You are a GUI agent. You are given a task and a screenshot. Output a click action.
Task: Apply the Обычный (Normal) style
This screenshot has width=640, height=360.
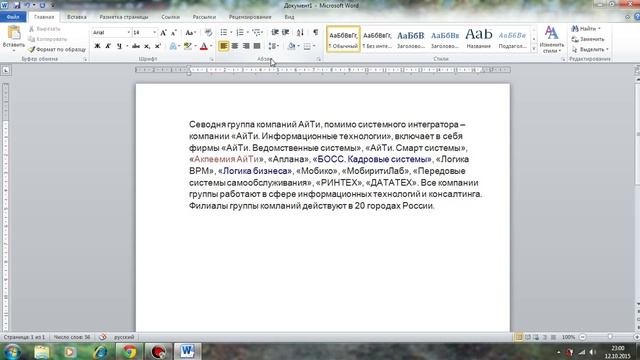[x=343, y=39]
